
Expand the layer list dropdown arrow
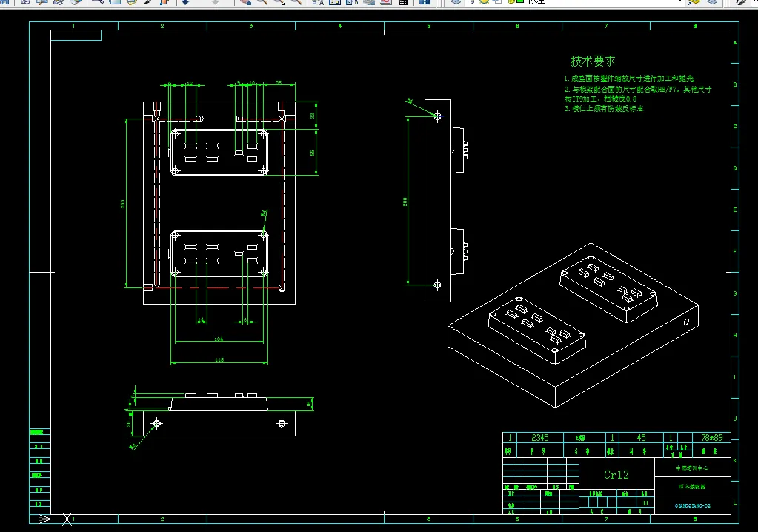pyautogui.click(x=679, y=1)
